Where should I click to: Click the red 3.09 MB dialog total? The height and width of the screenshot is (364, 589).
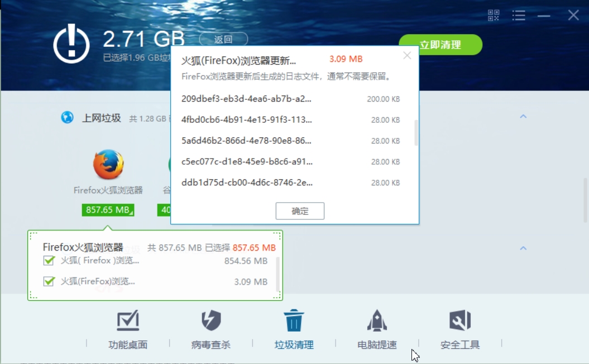point(346,59)
